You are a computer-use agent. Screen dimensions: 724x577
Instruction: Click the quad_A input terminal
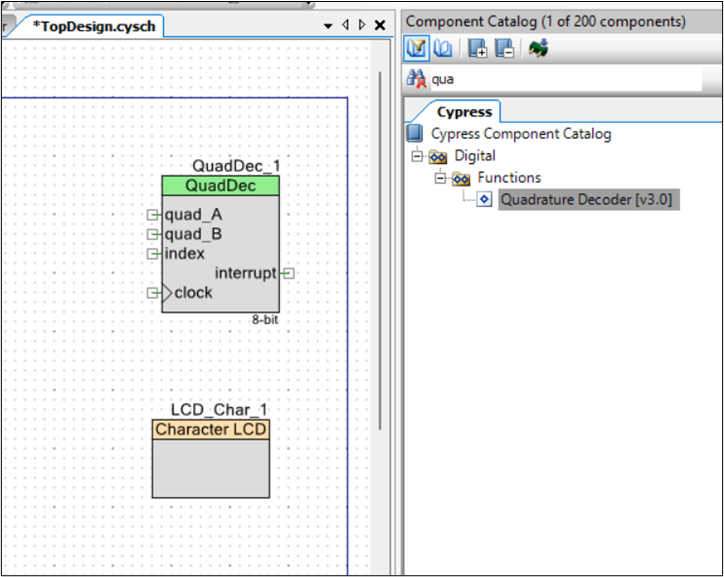click(152, 215)
